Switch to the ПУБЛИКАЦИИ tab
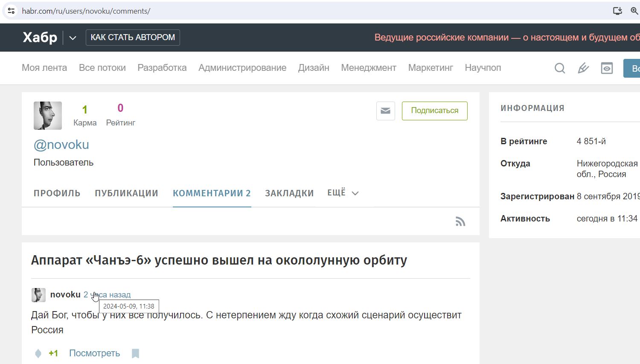Viewport: 640px width, 364px height. click(x=127, y=193)
